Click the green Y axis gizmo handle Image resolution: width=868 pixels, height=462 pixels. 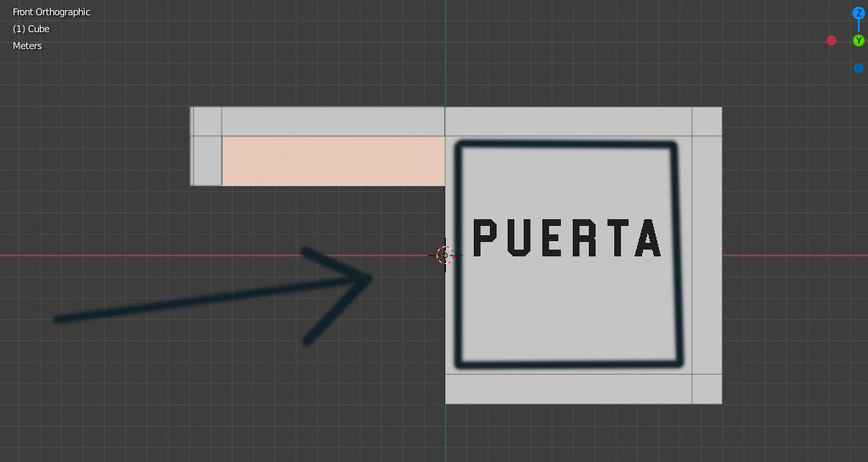[x=859, y=41]
